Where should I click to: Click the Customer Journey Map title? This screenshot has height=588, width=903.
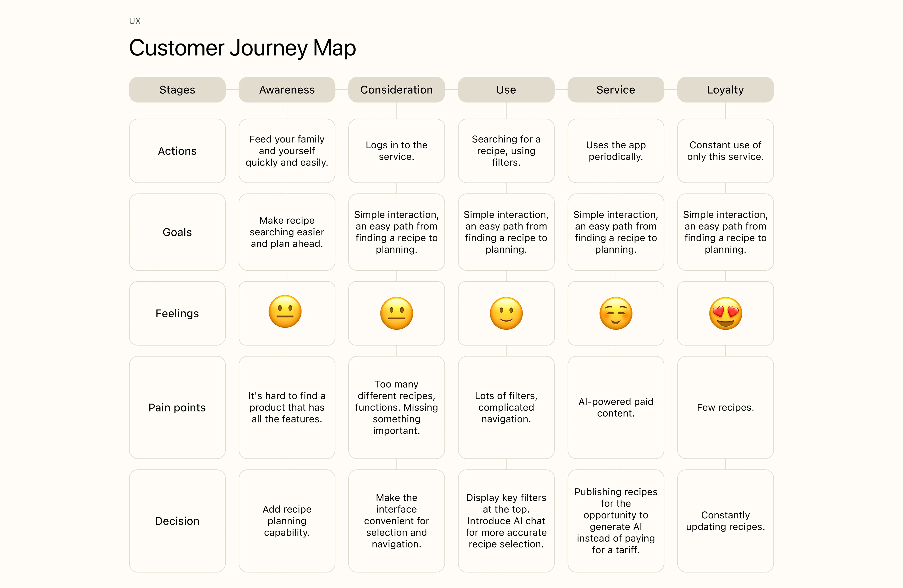(242, 48)
